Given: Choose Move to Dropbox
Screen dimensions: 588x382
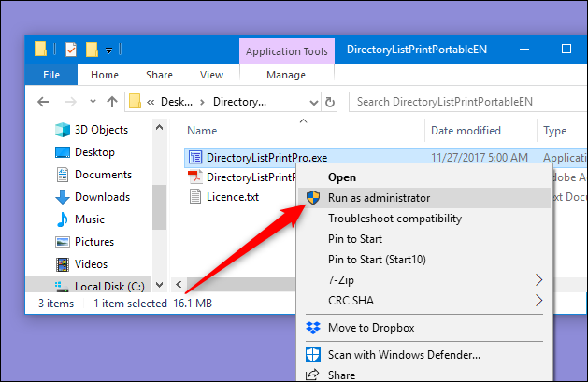Looking at the screenshot, I should pyautogui.click(x=424, y=328).
